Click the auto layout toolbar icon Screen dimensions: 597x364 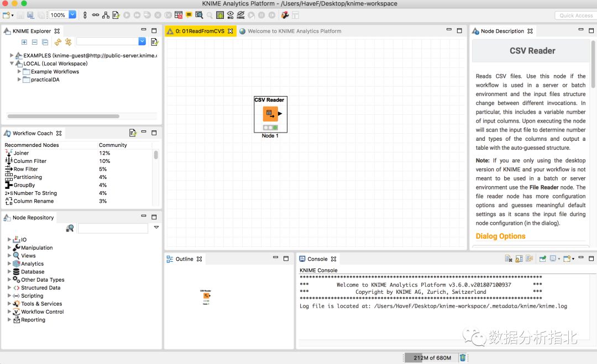(106, 15)
